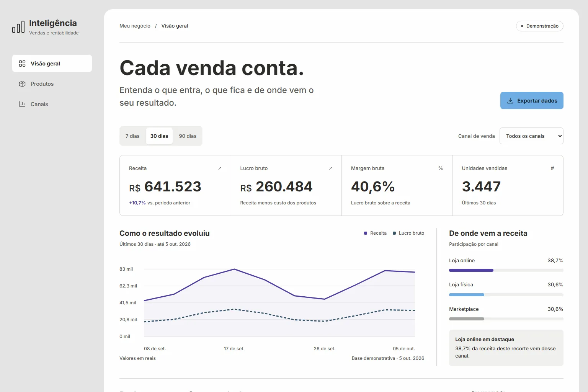
Task: Click the Exportar dados button
Action: point(532,101)
